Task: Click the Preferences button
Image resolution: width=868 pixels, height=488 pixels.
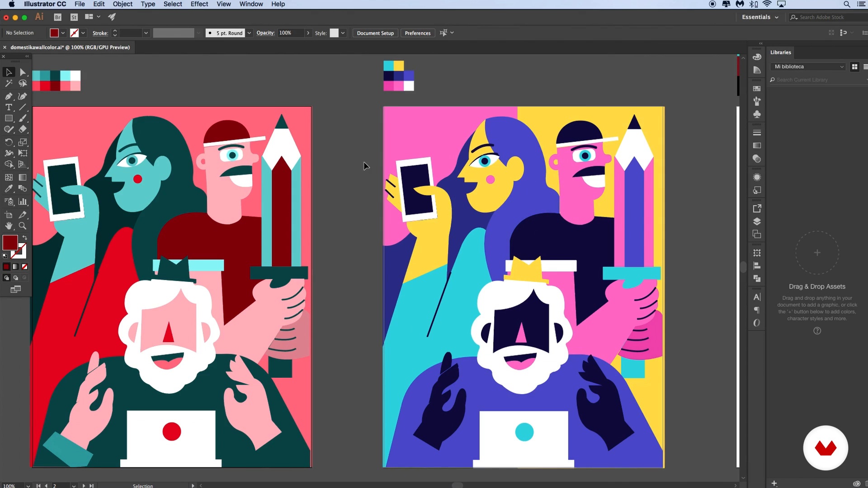Action: tap(417, 33)
